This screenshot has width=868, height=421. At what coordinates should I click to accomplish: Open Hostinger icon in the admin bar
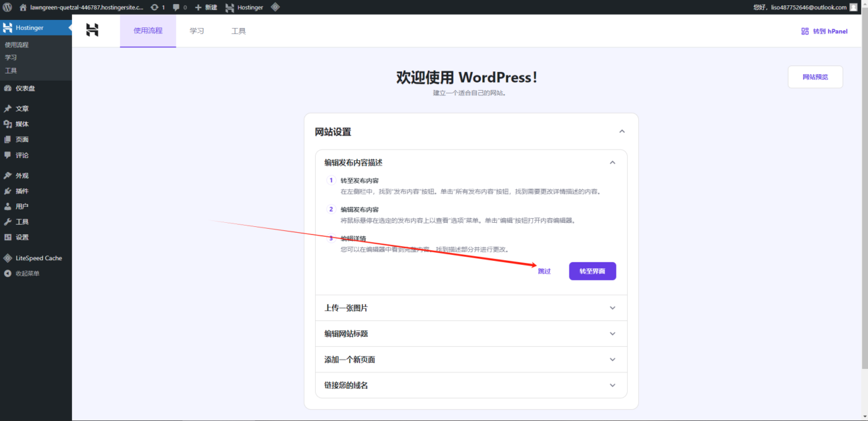[230, 7]
